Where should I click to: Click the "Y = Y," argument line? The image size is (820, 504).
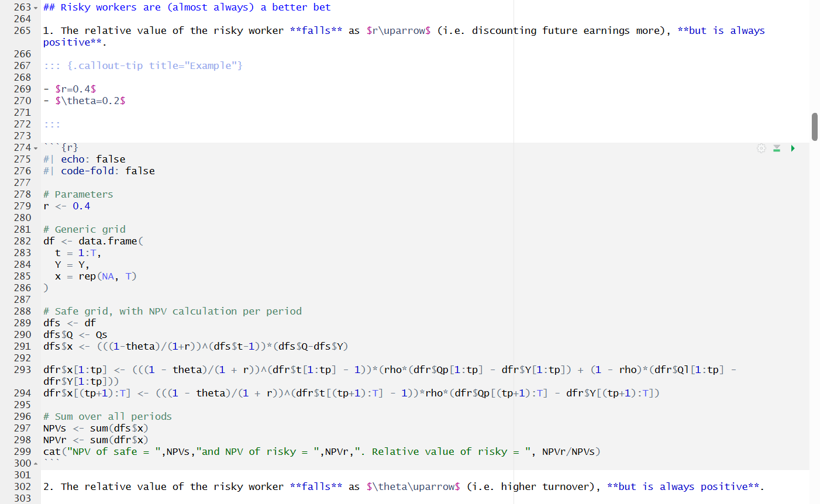[73, 264]
